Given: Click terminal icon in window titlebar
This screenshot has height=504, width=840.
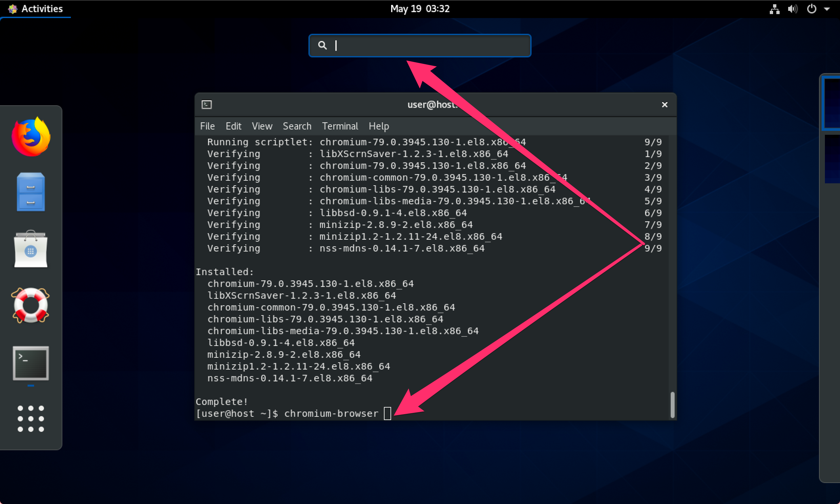Looking at the screenshot, I should point(207,104).
